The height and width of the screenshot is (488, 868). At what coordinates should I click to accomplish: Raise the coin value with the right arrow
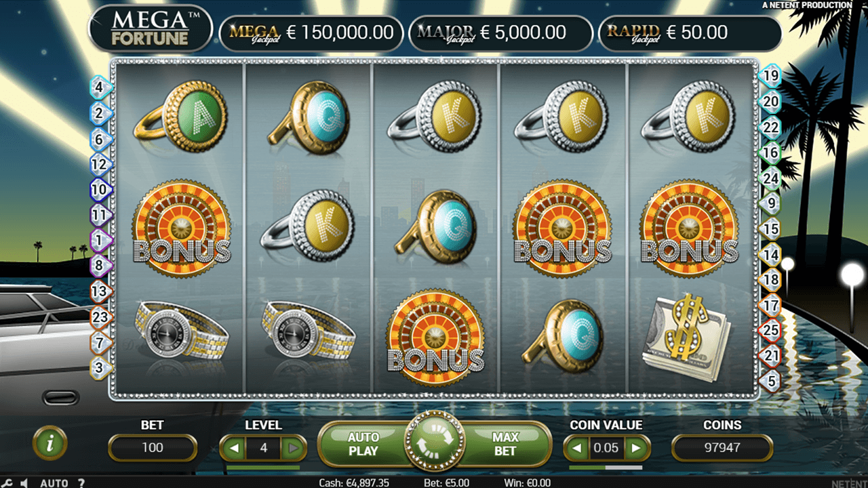pyautogui.click(x=636, y=448)
